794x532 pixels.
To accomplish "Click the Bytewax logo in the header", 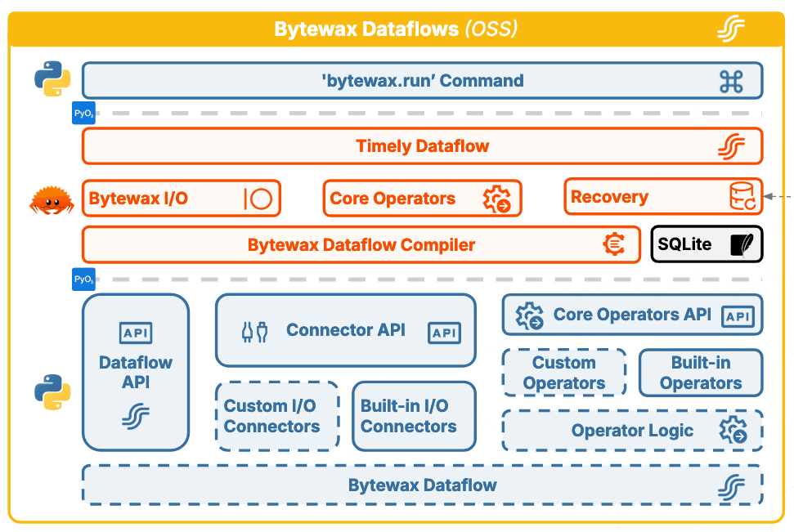I will click(x=730, y=29).
